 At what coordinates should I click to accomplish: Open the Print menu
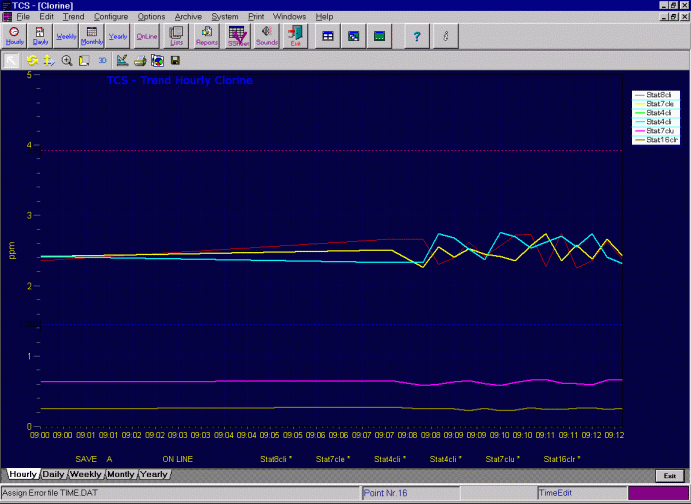click(x=256, y=17)
